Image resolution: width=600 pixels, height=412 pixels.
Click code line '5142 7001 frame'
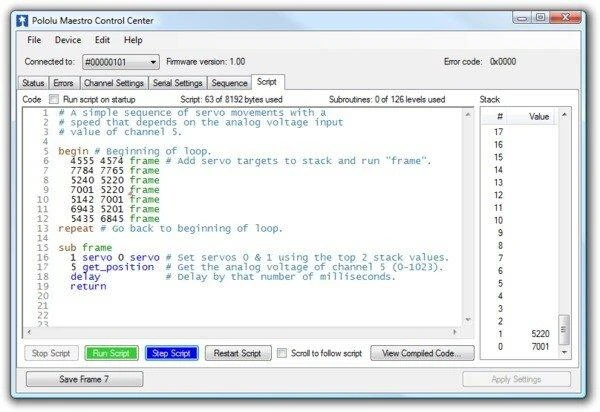point(115,199)
